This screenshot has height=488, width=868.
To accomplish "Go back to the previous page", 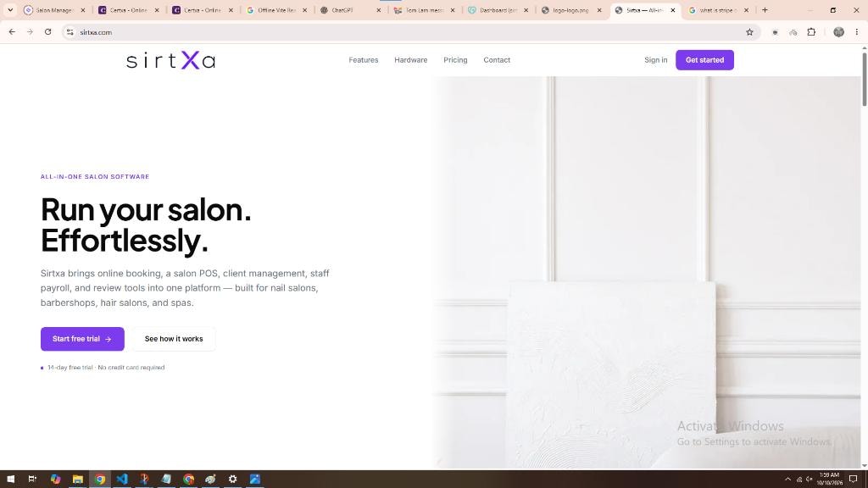I will coord(12,32).
